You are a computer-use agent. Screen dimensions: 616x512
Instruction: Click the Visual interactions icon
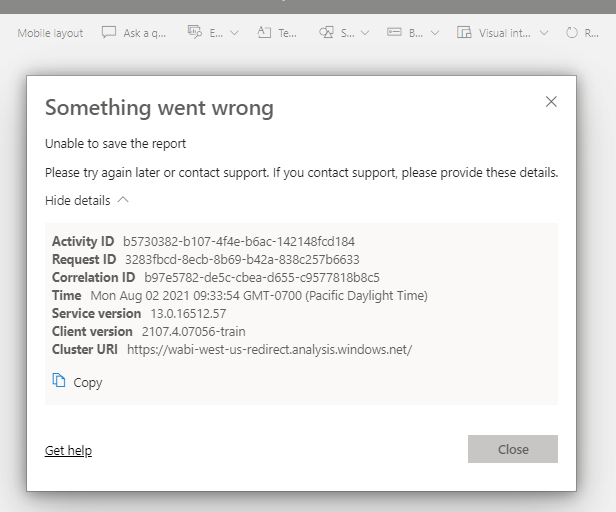pos(464,32)
